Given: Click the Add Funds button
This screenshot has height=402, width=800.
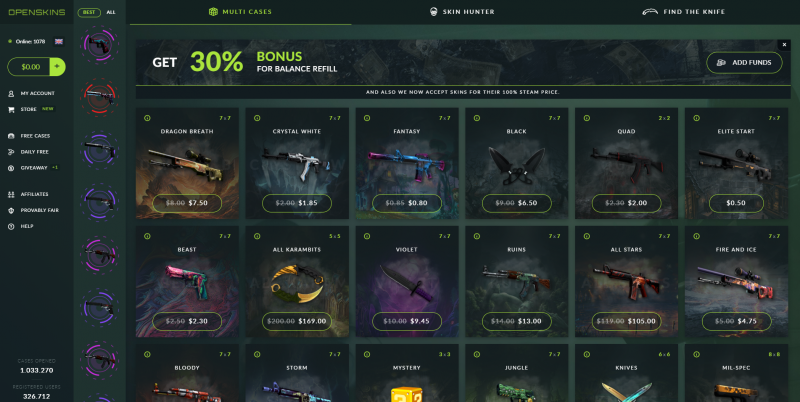Looking at the screenshot, I should (x=744, y=63).
